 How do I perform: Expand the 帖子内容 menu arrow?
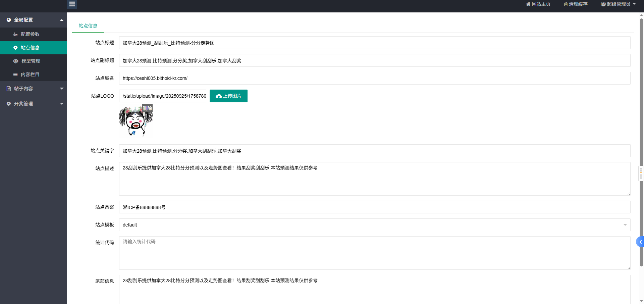click(62, 89)
